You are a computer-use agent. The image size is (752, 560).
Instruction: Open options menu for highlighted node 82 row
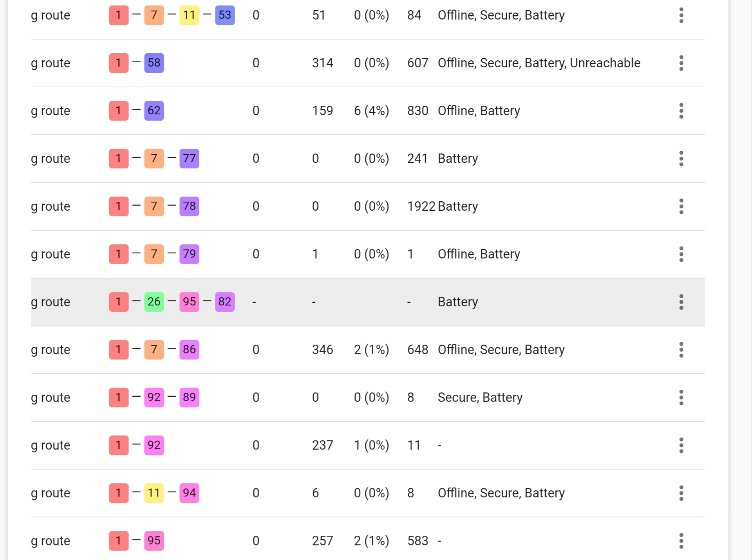pyautogui.click(x=681, y=302)
